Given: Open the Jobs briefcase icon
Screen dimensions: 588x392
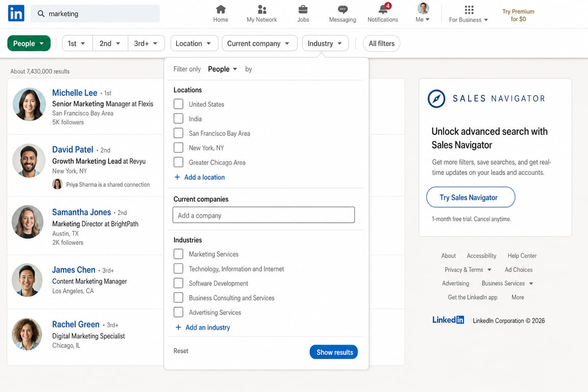Looking at the screenshot, I should click(303, 9).
